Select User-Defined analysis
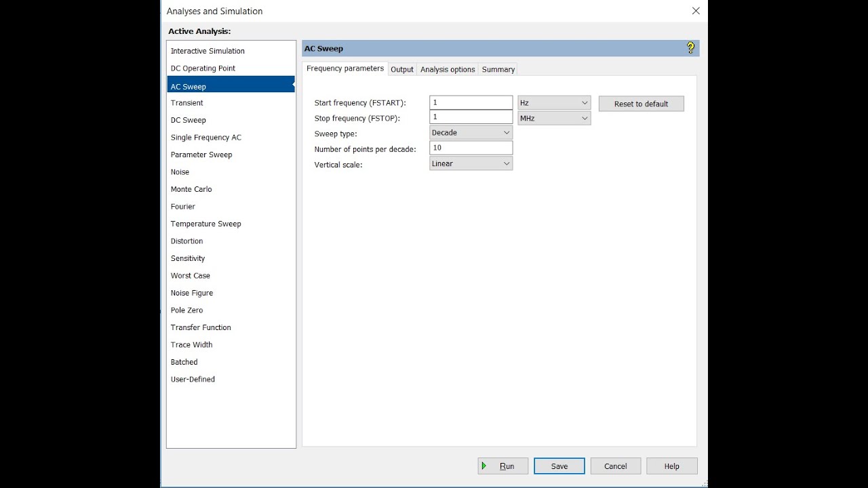The width and height of the screenshot is (868, 488). [231, 380]
